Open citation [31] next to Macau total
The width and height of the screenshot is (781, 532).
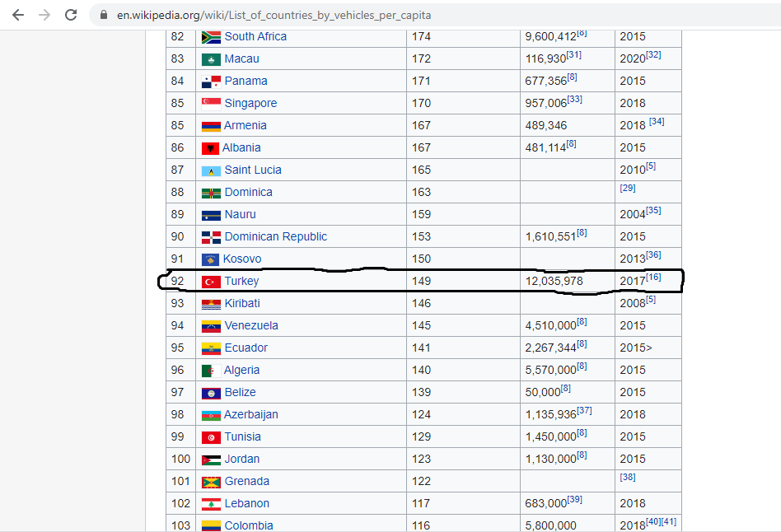pyautogui.click(x=573, y=55)
